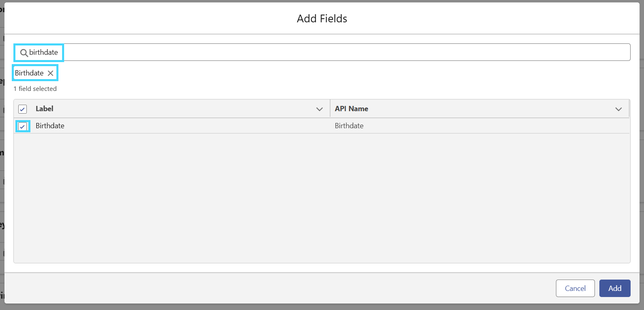Open the API Name column dropdown chevron
This screenshot has width=644, height=310.
point(618,109)
